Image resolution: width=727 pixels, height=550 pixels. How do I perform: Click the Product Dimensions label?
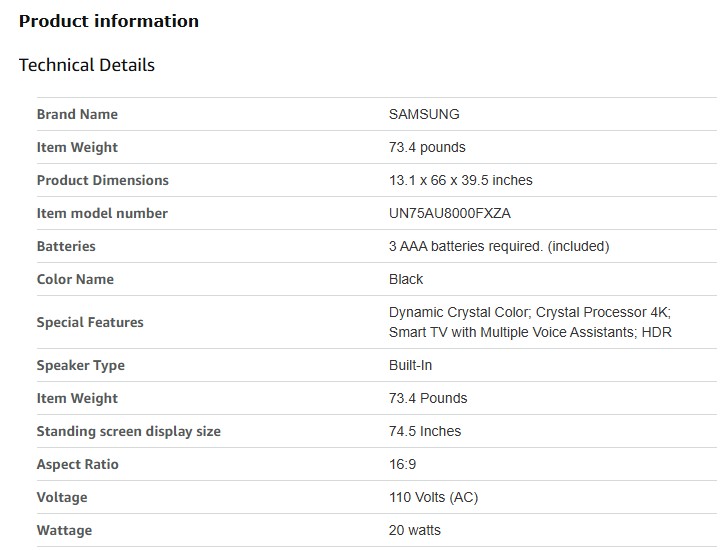[x=103, y=180]
